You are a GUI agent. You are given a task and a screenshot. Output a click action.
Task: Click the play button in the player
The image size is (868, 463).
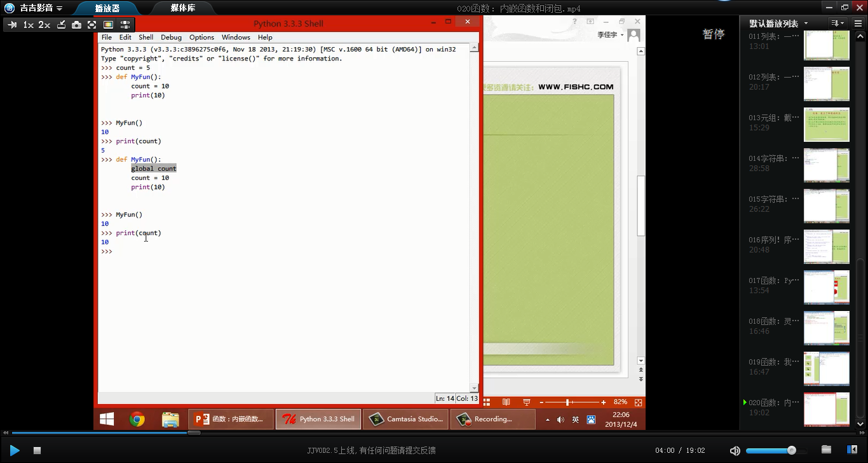pos(15,450)
